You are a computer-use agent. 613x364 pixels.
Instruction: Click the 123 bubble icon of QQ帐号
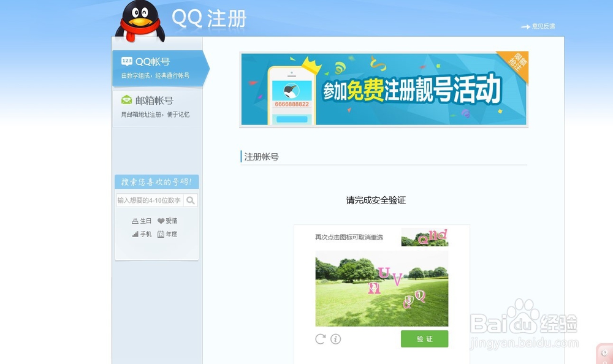(127, 61)
